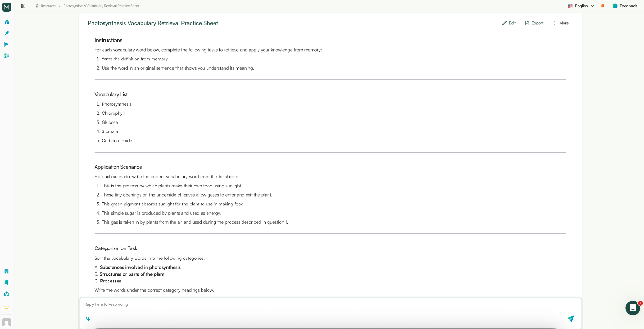Open the Resources breadcrumb item
The height and width of the screenshot is (329, 644).
48,6
